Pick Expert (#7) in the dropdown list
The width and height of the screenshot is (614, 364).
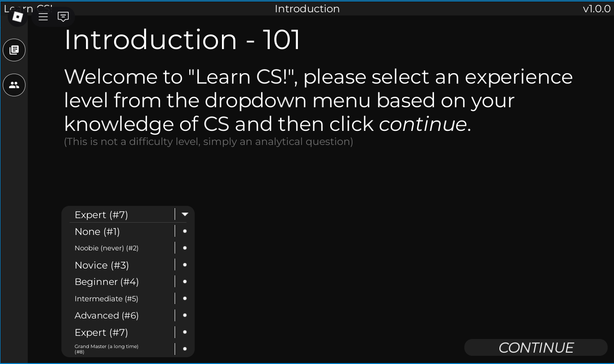point(101,332)
